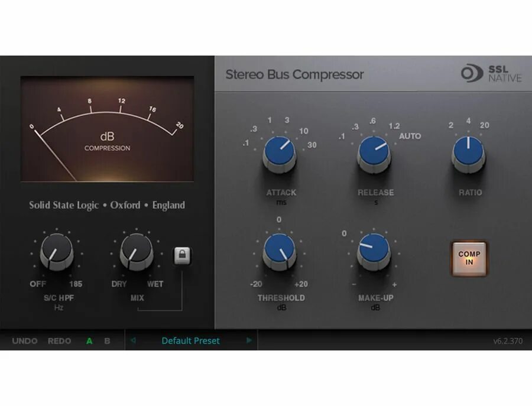The width and height of the screenshot is (532, 406).
Task: Click the S/C HPF knob
Action: [x=57, y=252]
